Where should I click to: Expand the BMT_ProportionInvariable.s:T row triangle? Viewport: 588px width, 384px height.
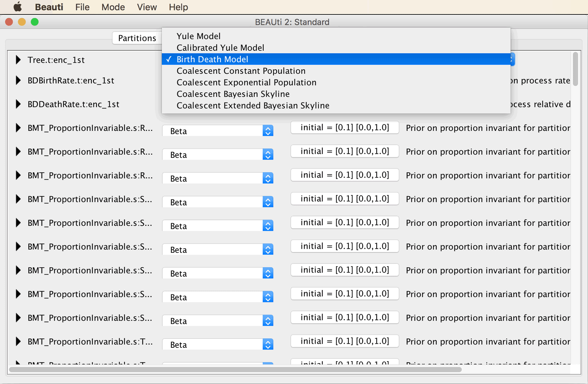(x=18, y=342)
